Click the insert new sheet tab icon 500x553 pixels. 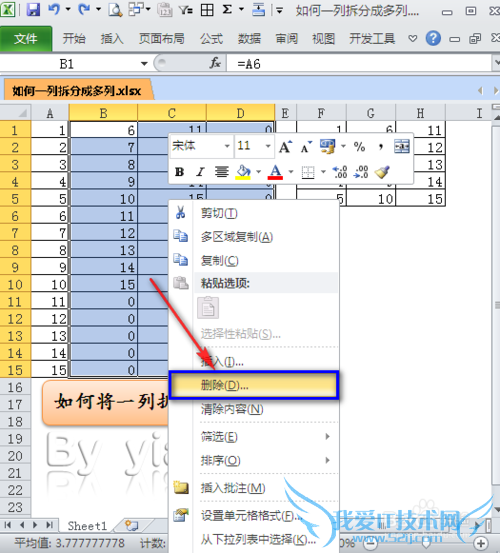(132, 525)
